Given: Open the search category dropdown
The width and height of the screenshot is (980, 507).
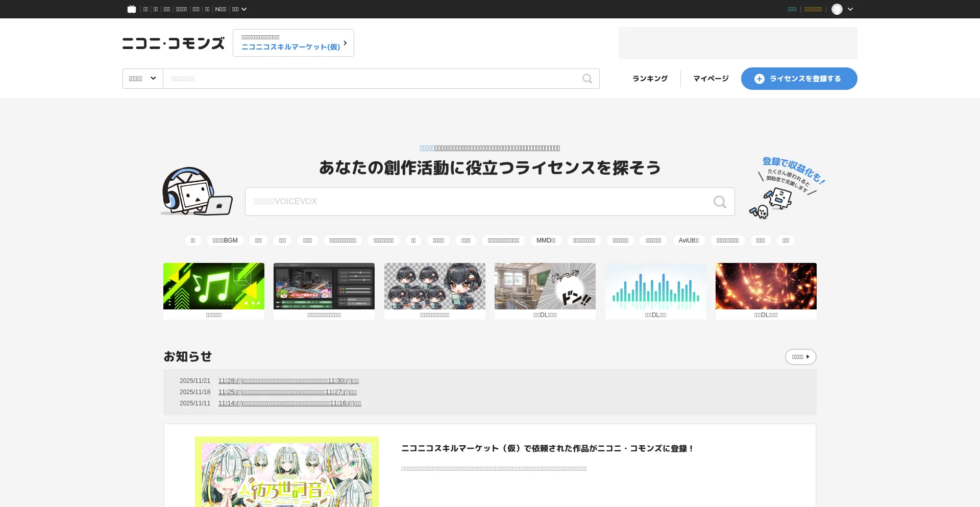Looking at the screenshot, I should click(x=142, y=79).
